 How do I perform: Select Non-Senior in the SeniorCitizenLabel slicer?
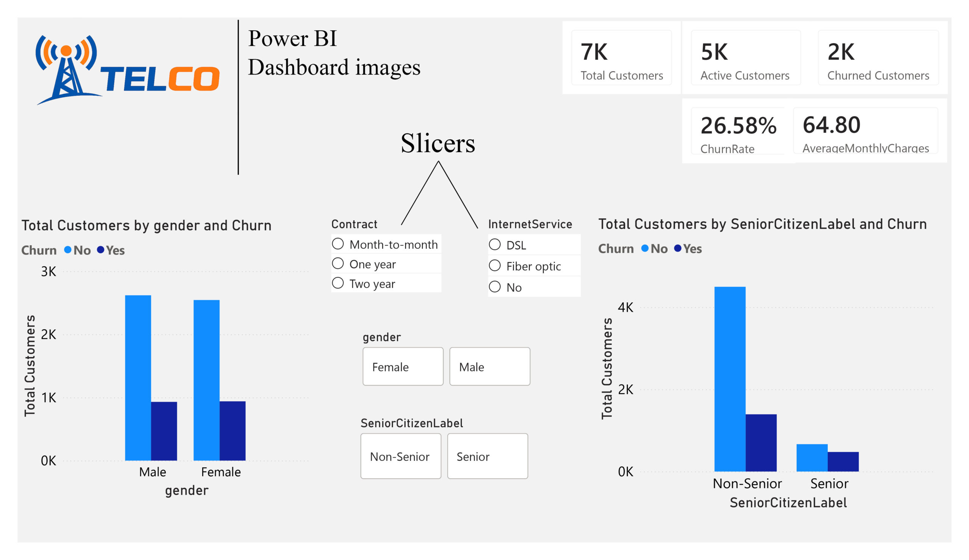[x=400, y=456]
